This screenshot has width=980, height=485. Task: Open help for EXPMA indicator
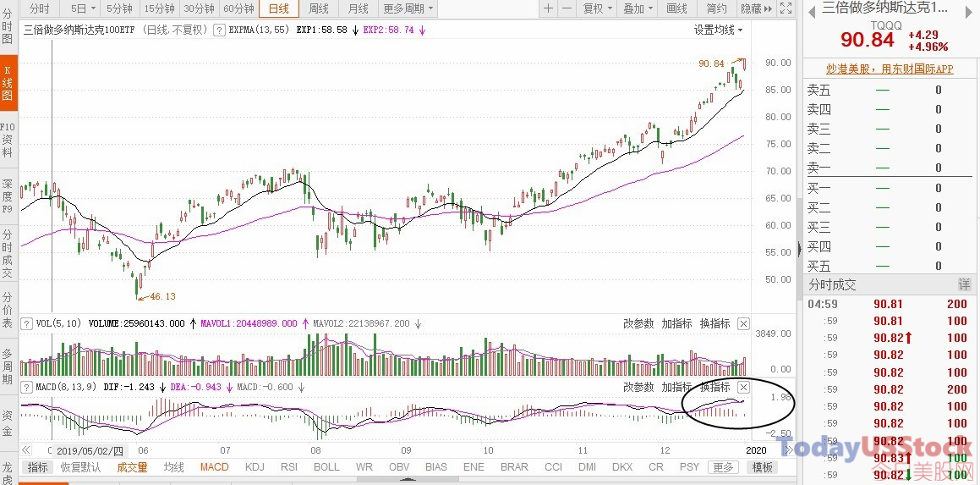click(x=219, y=30)
